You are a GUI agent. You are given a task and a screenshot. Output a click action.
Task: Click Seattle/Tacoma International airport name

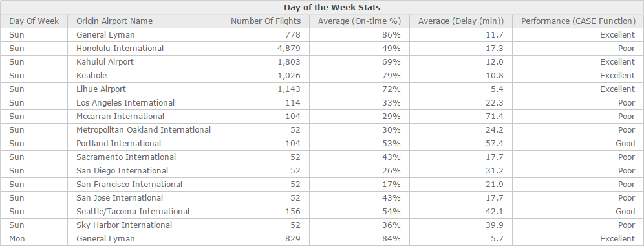click(x=133, y=212)
